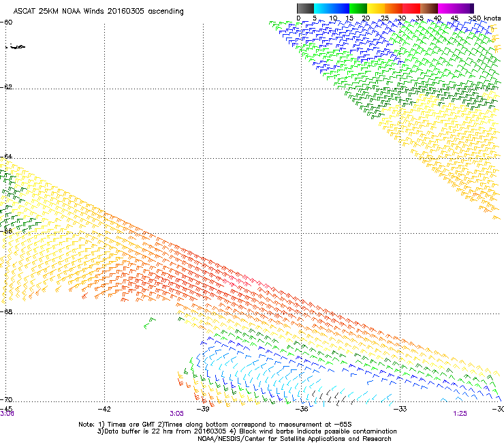Click the longitude label -39
The height and width of the screenshot is (443, 504).
pos(203,409)
